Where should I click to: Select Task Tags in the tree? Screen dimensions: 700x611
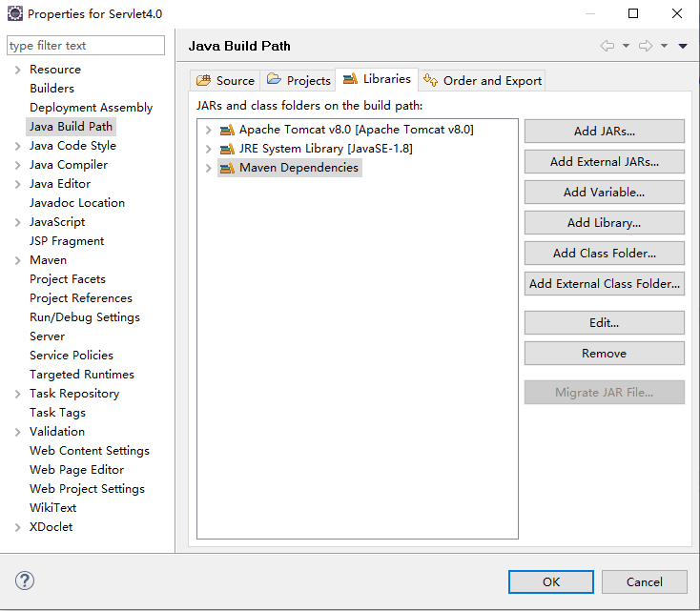click(x=57, y=413)
